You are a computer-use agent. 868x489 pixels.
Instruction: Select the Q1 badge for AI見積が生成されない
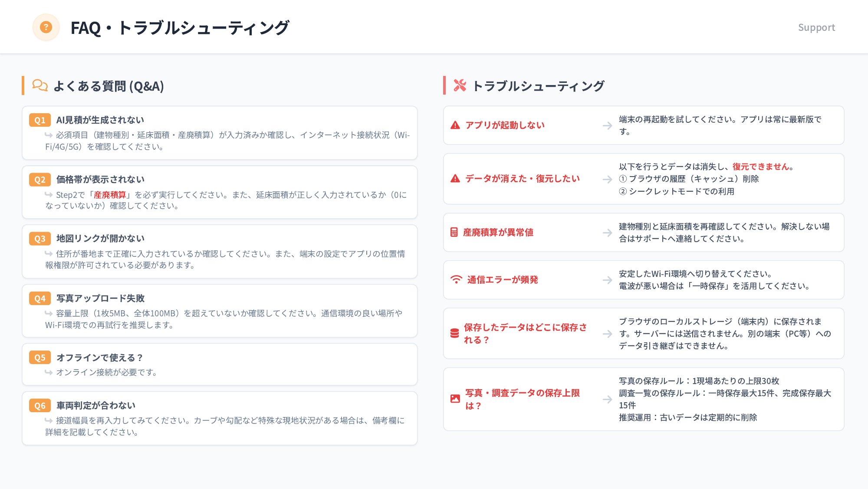click(39, 120)
